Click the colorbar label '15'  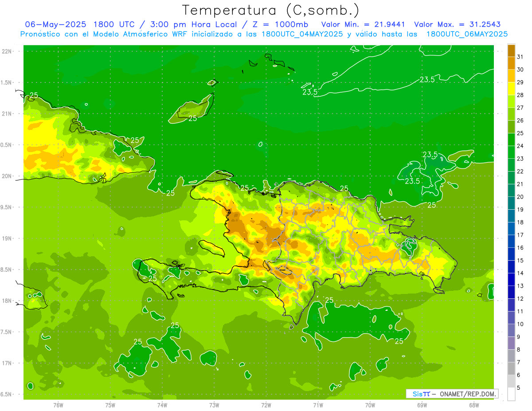520,261
